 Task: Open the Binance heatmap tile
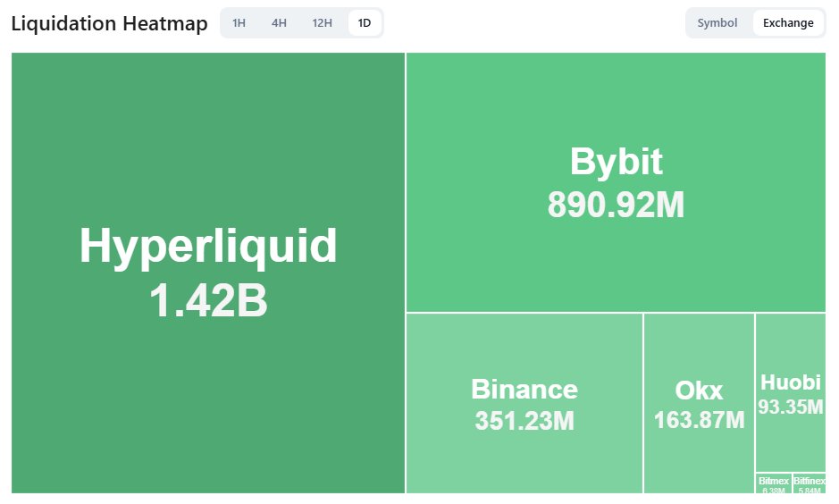[524, 403]
